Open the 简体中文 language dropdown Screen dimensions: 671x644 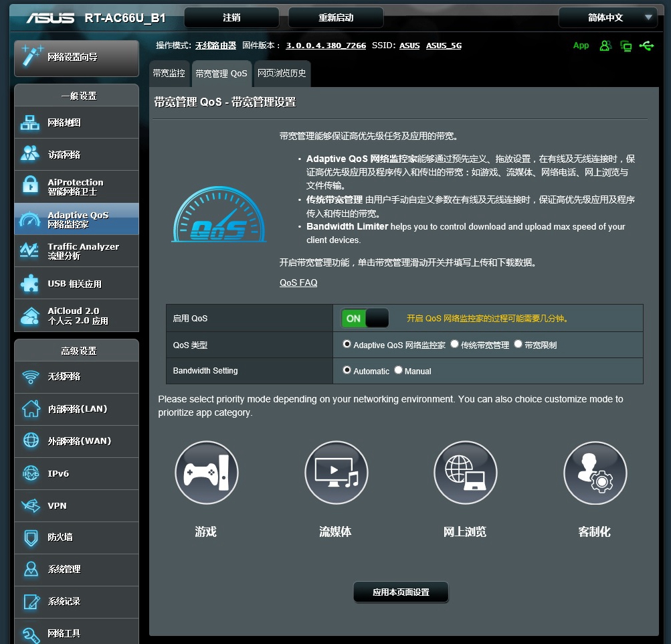coord(607,17)
